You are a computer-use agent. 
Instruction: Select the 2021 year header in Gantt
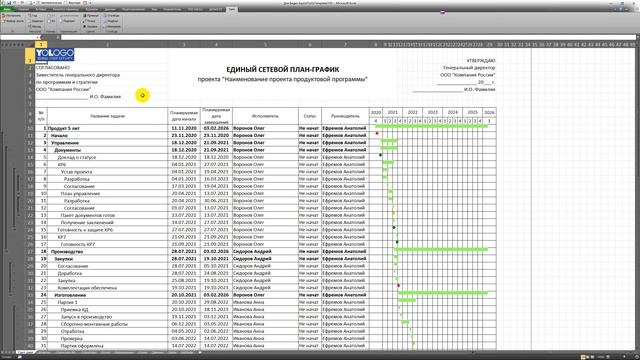pyautogui.click(x=392, y=112)
